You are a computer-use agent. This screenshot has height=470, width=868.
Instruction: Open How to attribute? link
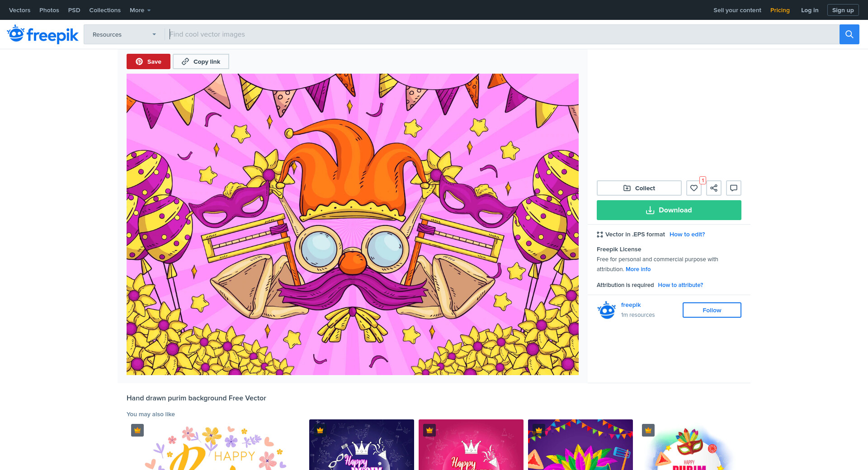click(x=680, y=285)
